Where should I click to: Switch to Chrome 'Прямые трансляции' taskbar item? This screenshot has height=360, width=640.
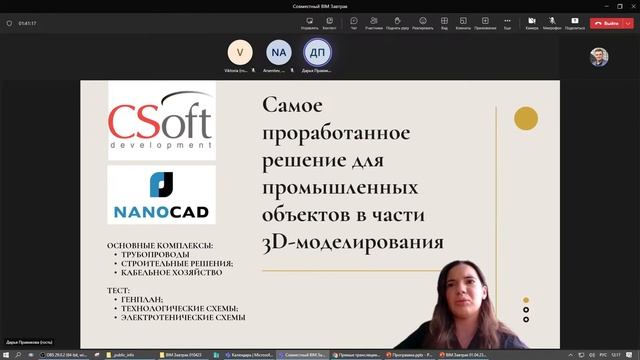[356, 355]
